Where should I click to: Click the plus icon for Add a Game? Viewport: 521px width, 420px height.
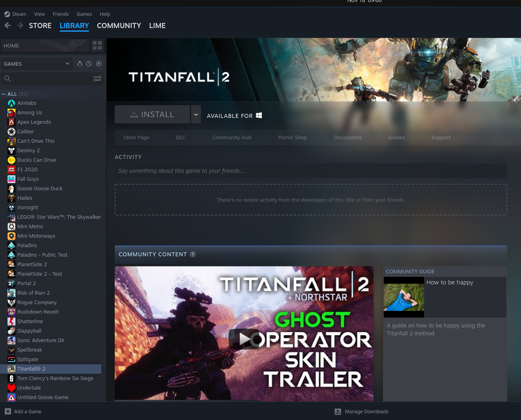[8, 411]
